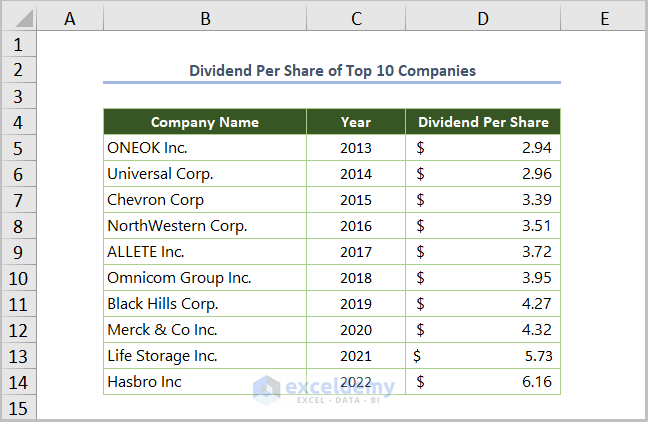The image size is (648, 422).
Task: Select the Company Name header cell
Action: [204, 122]
